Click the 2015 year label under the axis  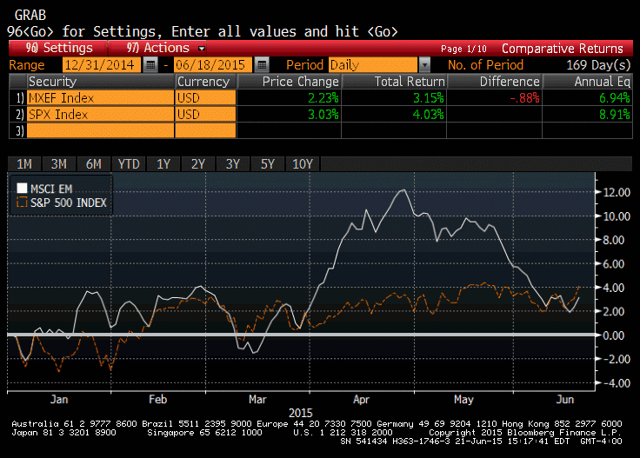(x=300, y=413)
